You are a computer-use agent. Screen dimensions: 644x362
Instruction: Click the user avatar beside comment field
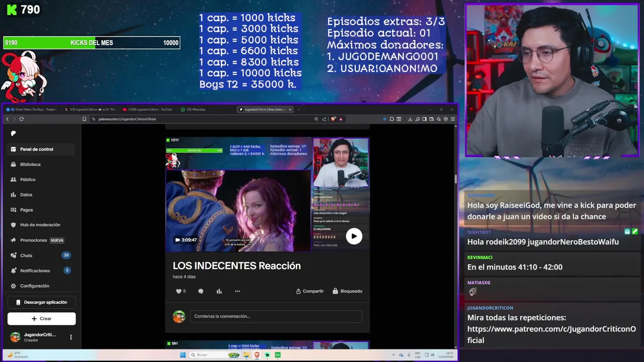pyautogui.click(x=179, y=316)
